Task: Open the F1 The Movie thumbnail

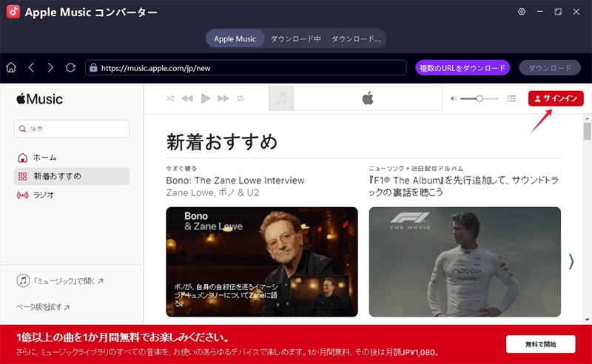Action: click(x=465, y=262)
